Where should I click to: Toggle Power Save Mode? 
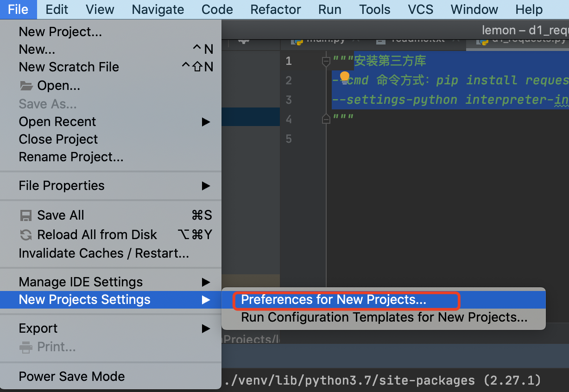pyautogui.click(x=72, y=376)
